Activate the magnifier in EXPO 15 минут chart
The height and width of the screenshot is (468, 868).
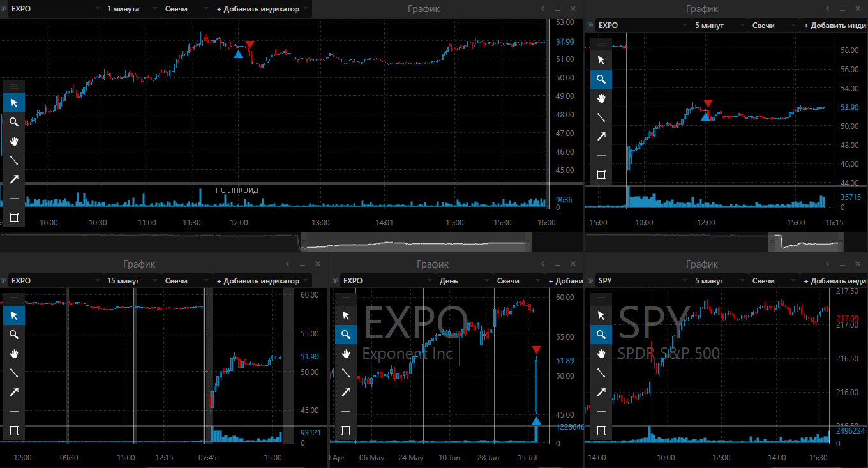click(14, 335)
